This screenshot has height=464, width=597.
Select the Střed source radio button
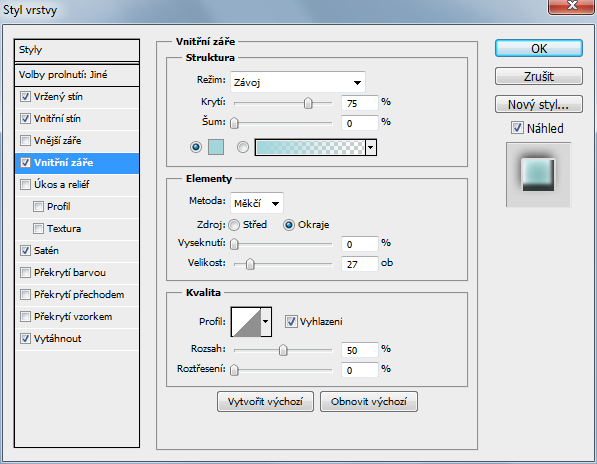tap(234, 225)
